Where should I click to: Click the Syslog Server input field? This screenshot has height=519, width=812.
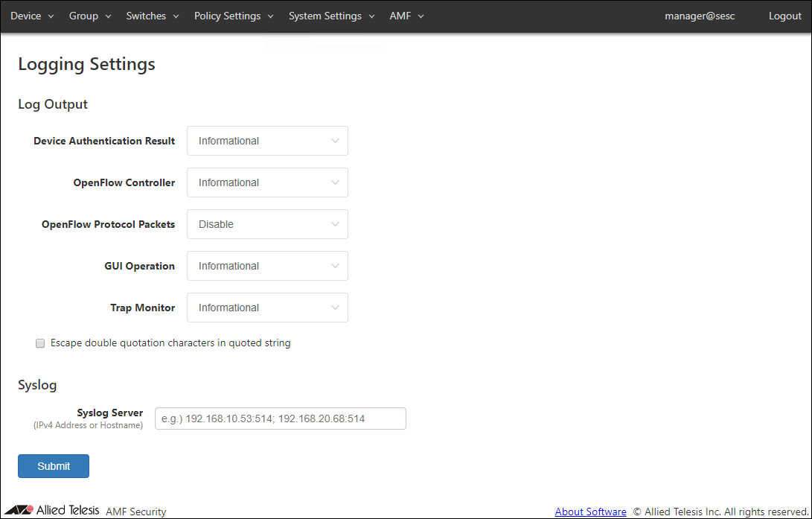280,418
